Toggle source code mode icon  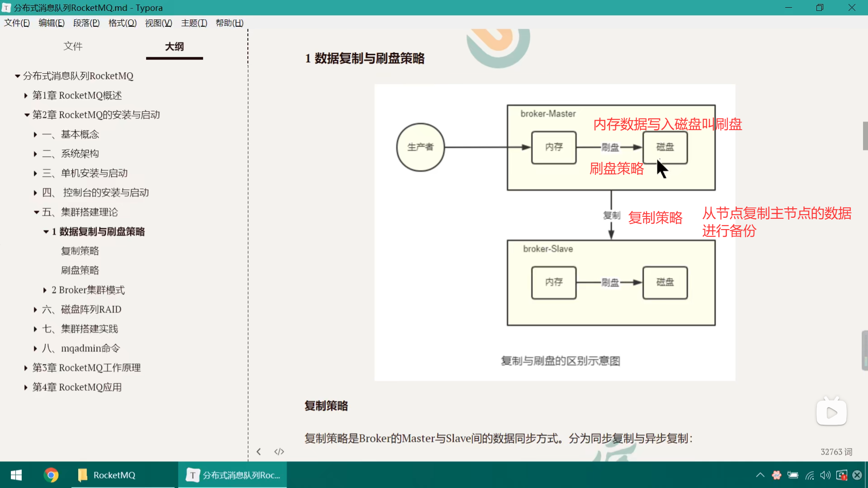pos(279,451)
